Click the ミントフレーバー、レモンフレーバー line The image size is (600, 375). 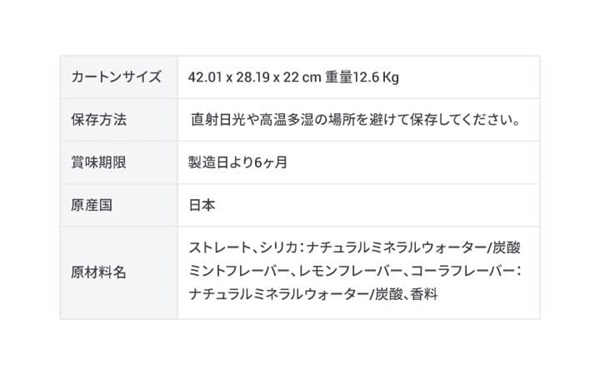[355, 271]
